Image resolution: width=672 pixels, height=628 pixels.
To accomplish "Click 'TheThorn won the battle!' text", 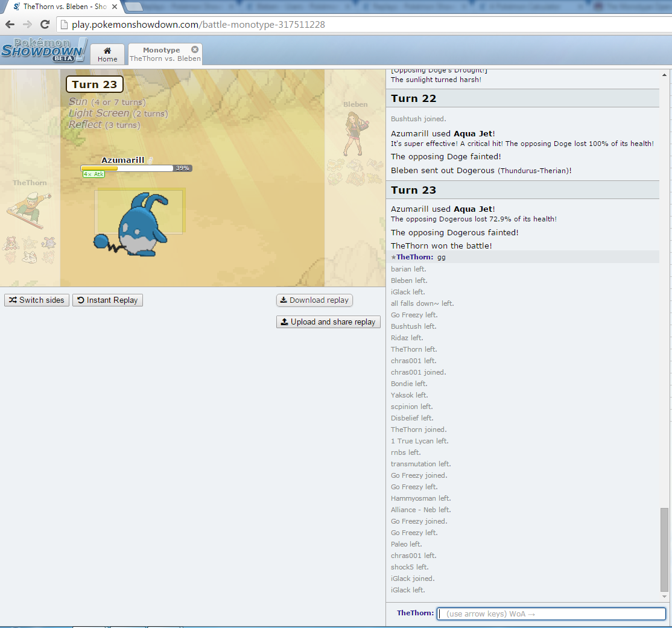I will [441, 246].
